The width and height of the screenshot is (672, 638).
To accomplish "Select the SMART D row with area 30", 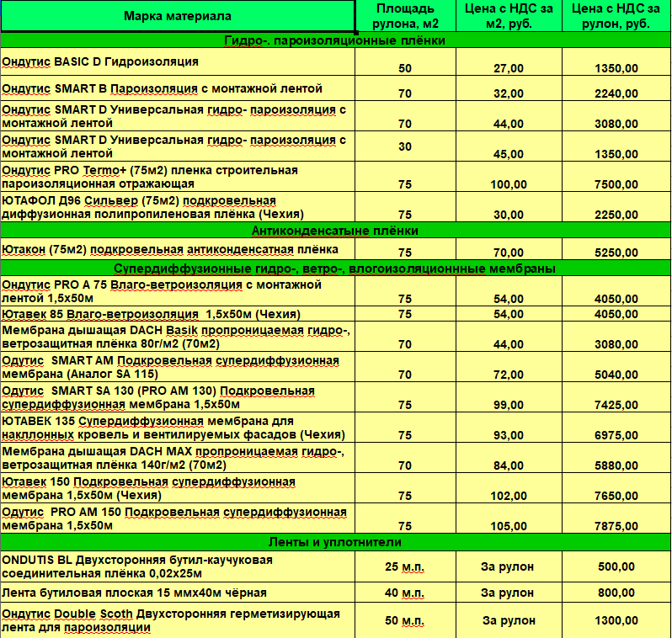I will point(178,146).
